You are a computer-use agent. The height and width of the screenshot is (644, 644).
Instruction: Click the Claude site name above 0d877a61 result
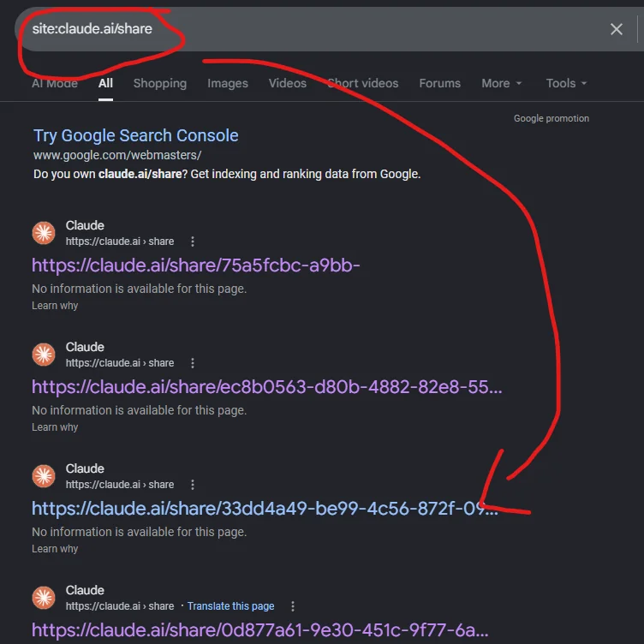pos(85,590)
